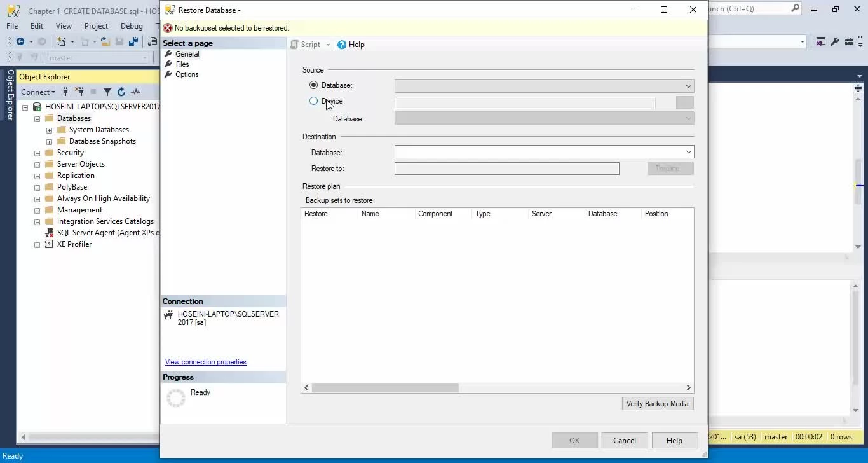Click the Toolbox icon in main toolbar

coord(848,41)
